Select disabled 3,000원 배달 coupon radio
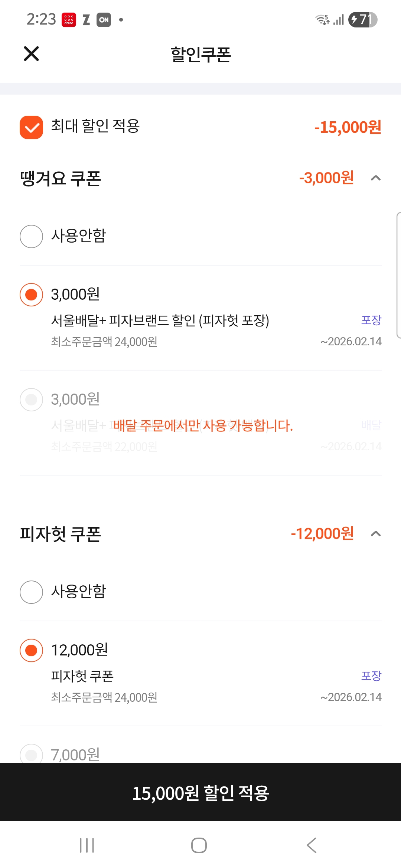The height and width of the screenshot is (868, 401). 31,400
